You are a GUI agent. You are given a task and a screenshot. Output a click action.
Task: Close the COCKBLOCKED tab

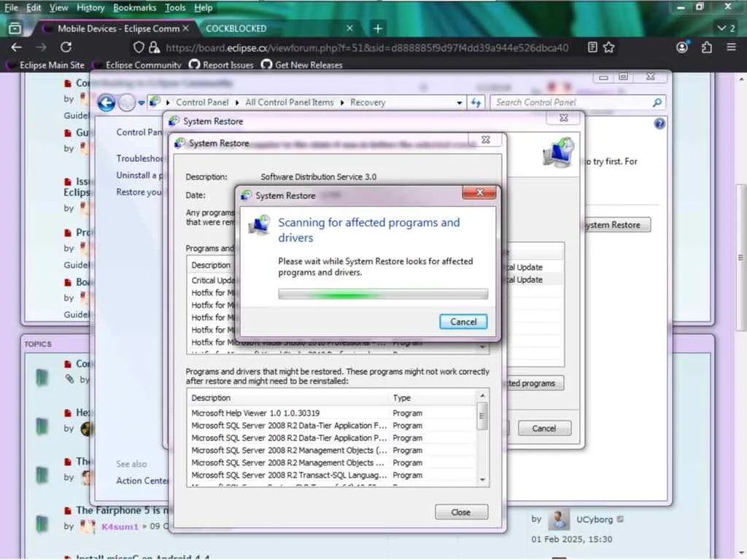point(349,28)
